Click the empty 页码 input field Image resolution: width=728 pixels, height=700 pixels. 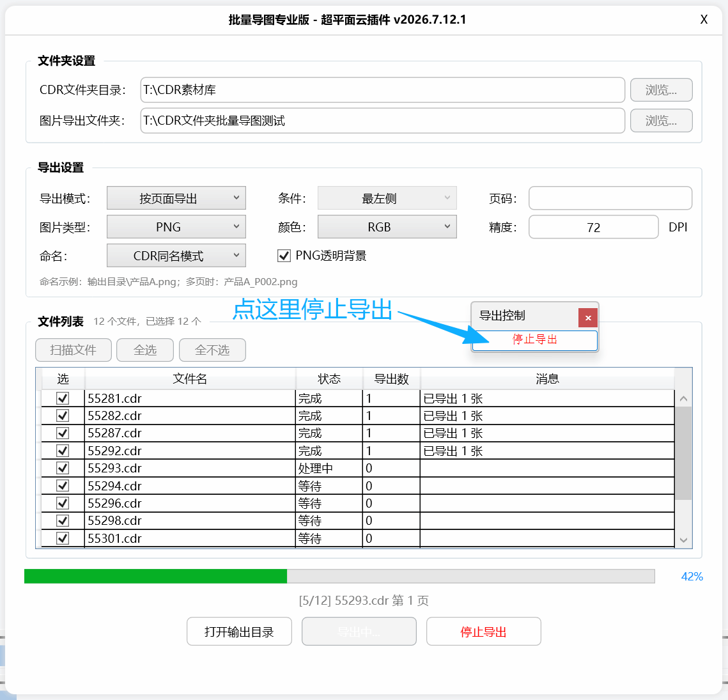point(610,198)
